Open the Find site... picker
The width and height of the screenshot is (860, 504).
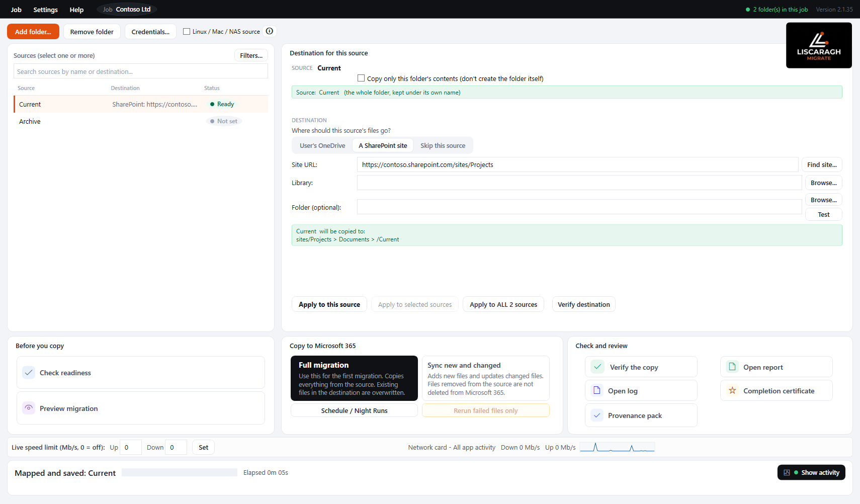[822, 164]
